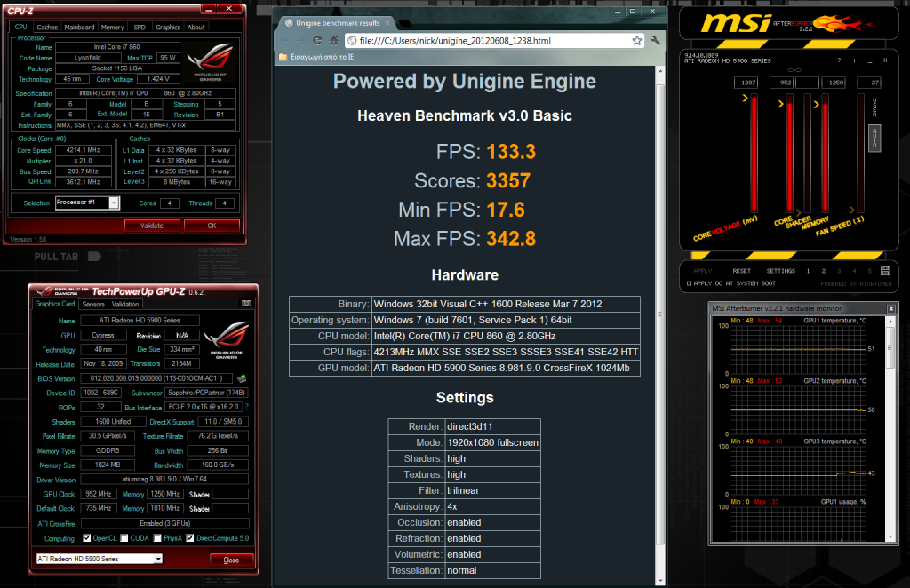Switch to CPU-Z SPD tab
910x588 pixels.
140,28
